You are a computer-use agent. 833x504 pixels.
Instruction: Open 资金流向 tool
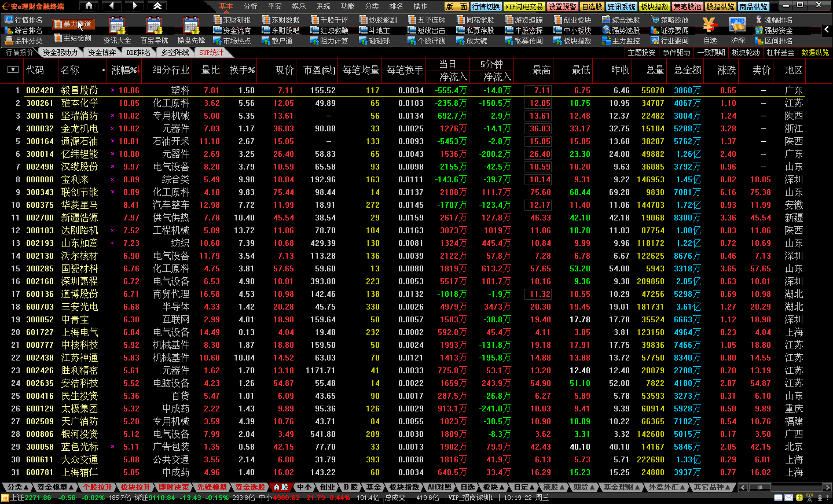(x=232, y=30)
